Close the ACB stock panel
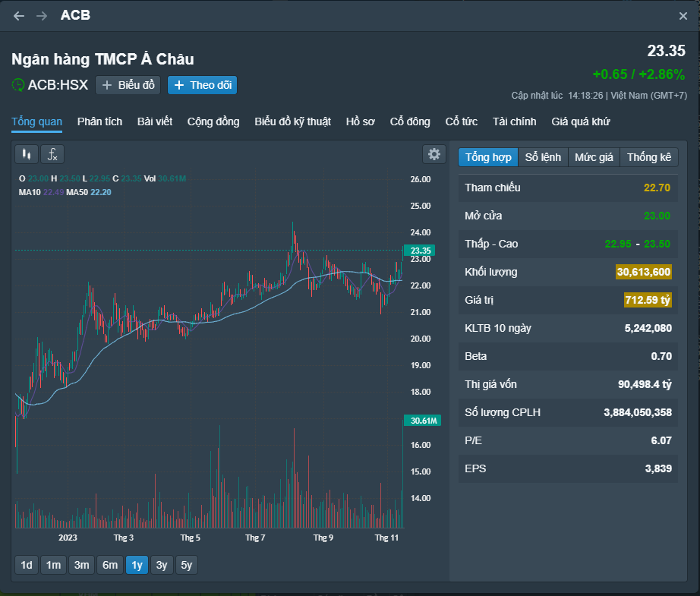Image resolution: width=700 pixels, height=596 pixels. click(x=683, y=16)
